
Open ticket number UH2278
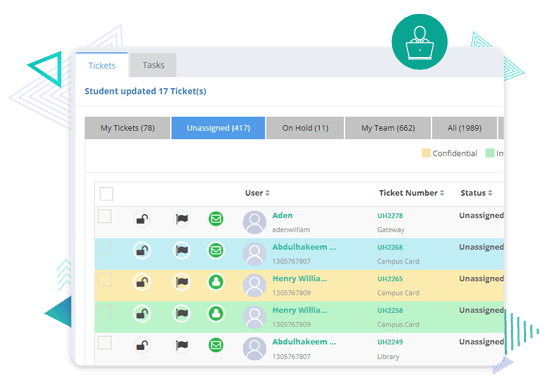[x=390, y=216]
